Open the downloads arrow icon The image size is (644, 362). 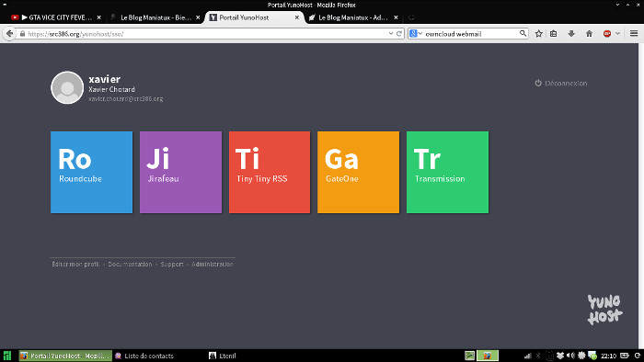(571, 34)
